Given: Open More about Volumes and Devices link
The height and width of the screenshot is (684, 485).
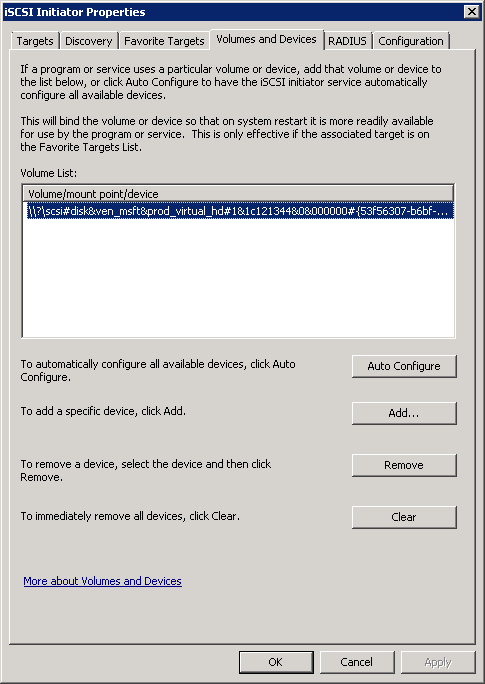Looking at the screenshot, I should pos(102,581).
